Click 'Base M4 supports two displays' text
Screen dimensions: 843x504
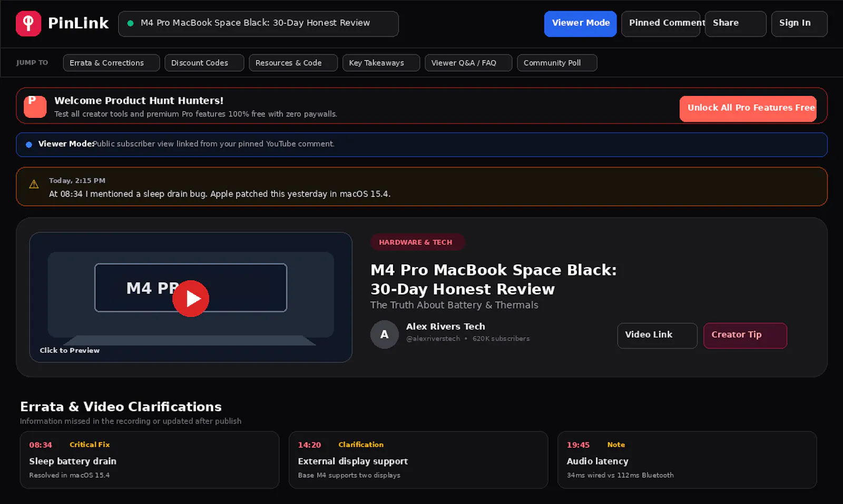(x=349, y=475)
